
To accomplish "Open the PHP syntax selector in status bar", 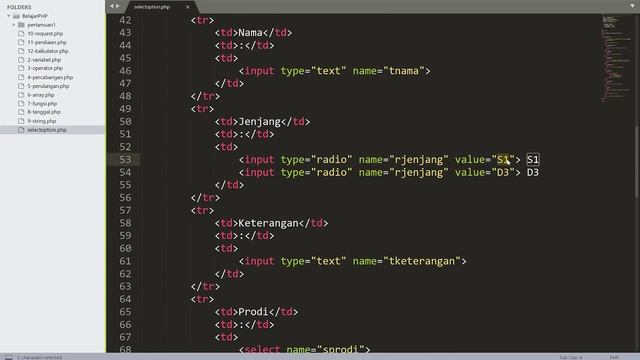I will coord(614,358).
